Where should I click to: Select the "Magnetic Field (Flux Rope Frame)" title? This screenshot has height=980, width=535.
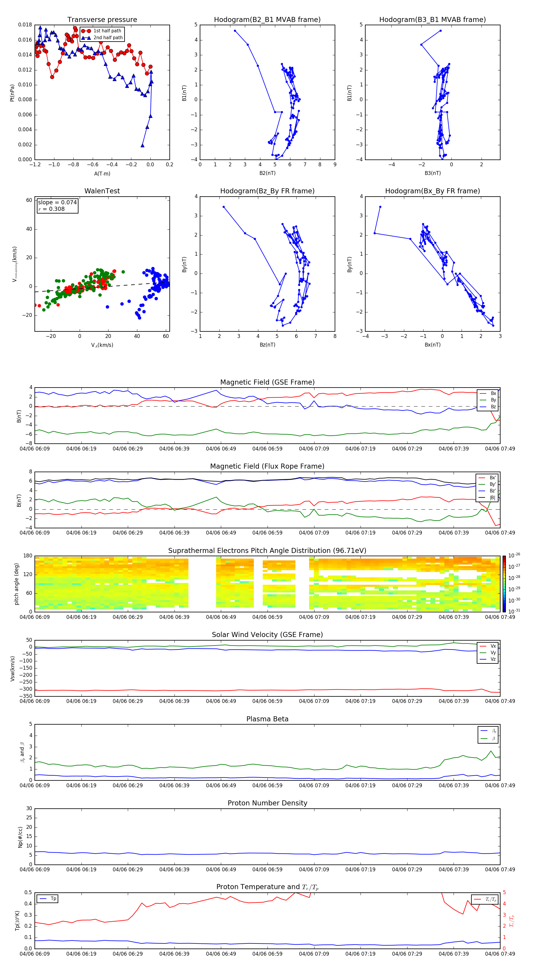point(267,467)
